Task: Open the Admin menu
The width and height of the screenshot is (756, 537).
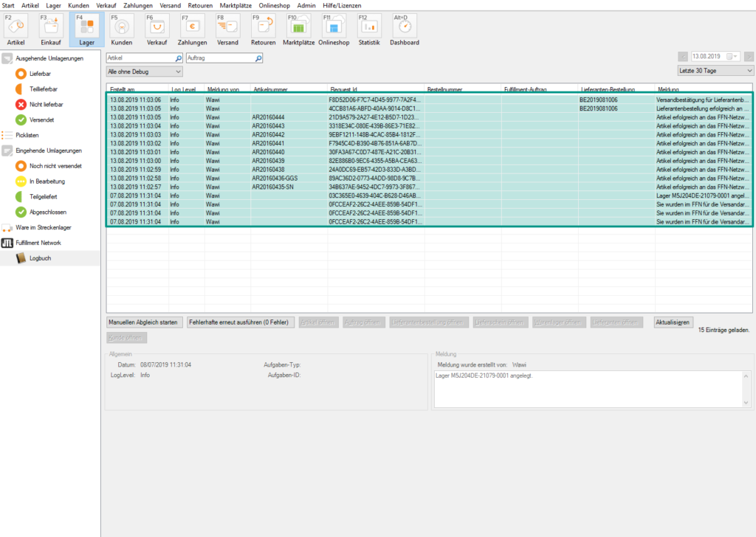Action: click(306, 5)
